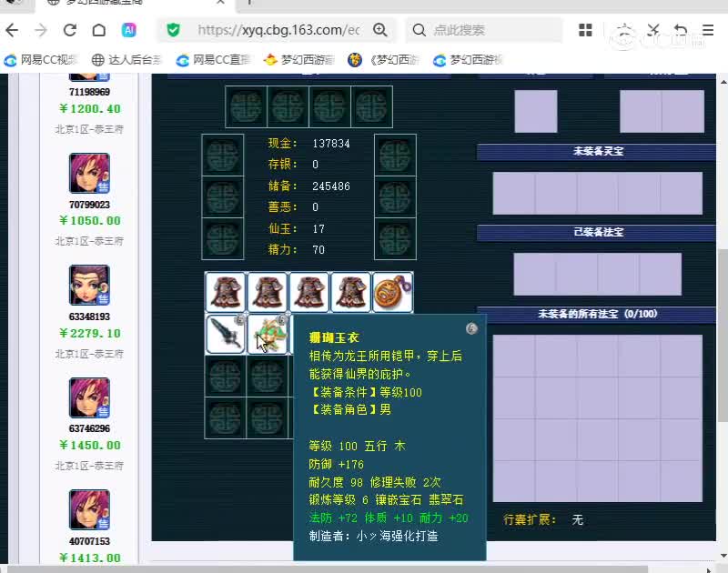Click first armor item in inventory
The height and width of the screenshot is (573, 728).
225,292
